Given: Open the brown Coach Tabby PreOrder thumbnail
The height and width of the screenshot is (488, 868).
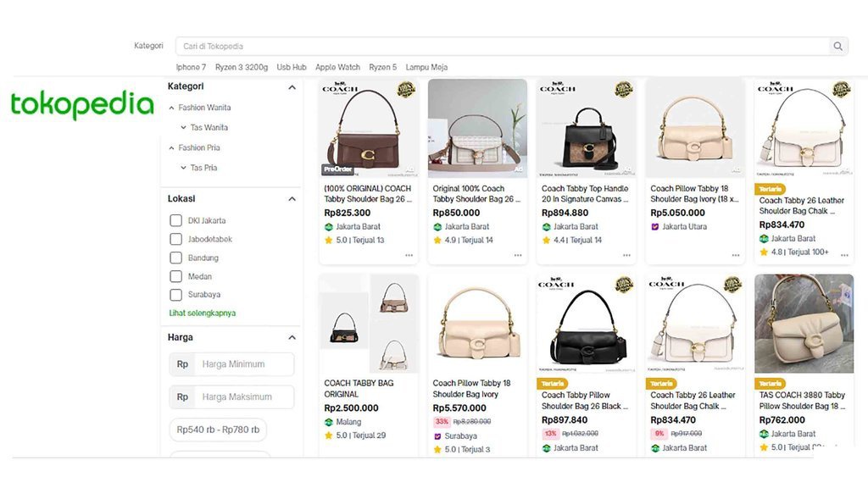Looking at the screenshot, I should [x=368, y=129].
